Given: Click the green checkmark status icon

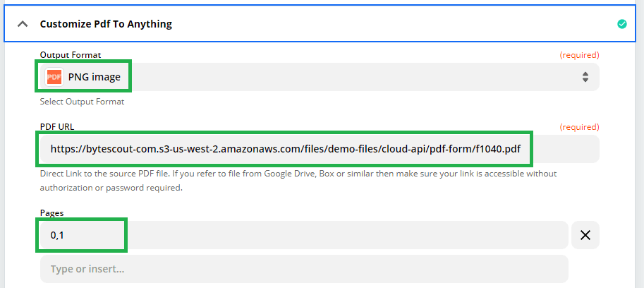Looking at the screenshot, I should pyautogui.click(x=621, y=24).
